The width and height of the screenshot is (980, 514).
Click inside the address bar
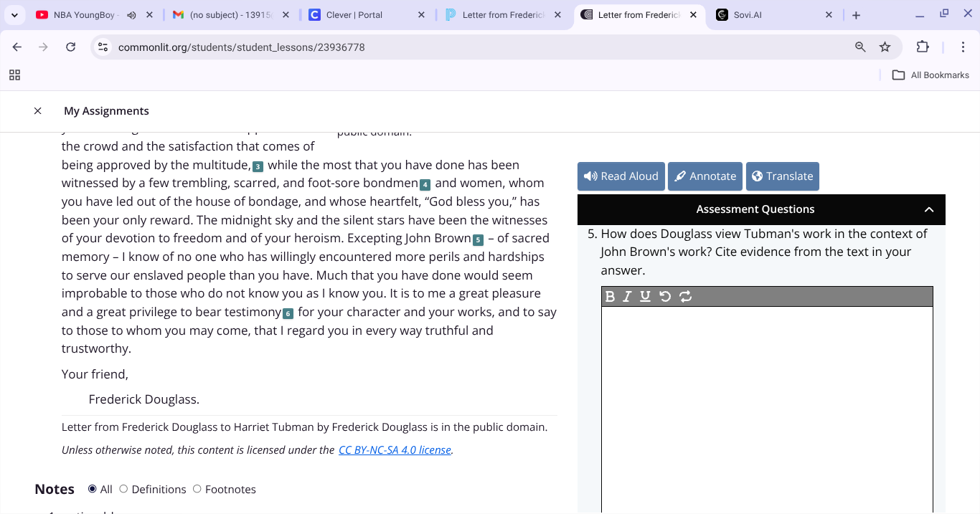(287, 47)
